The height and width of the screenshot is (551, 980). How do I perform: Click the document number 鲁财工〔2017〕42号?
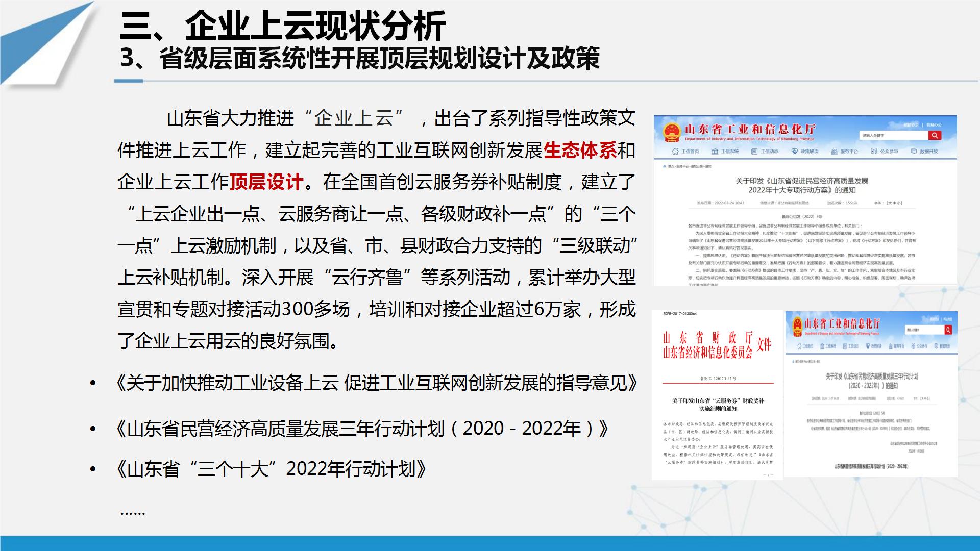[718, 379]
